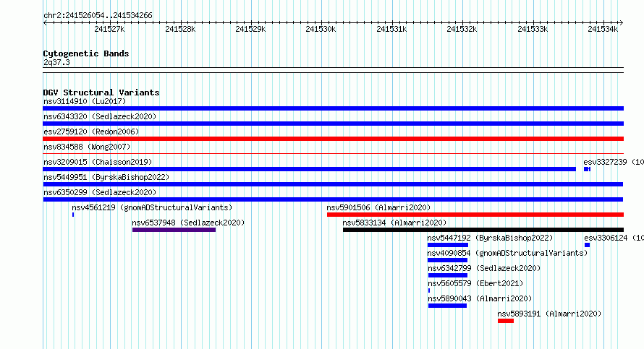Click nsv5447192 (ByrskaBishop2022) label
This screenshot has width=644, height=349.
pos(490,238)
